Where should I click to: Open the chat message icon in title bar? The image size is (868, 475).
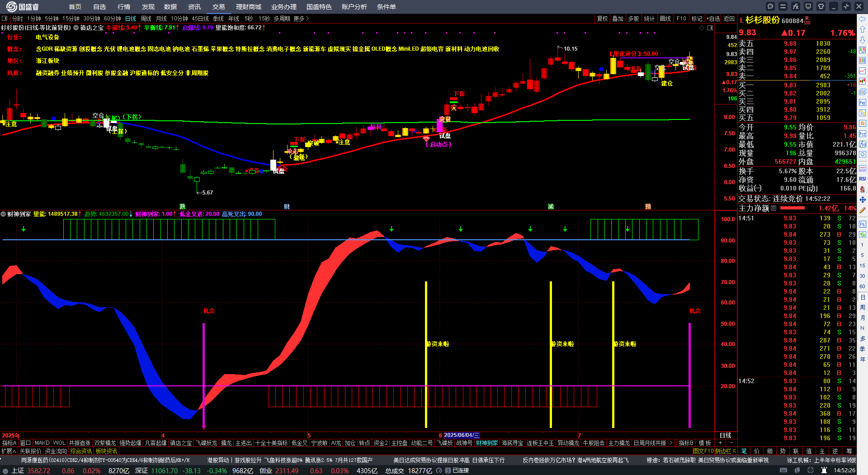click(x=770, y=6)
